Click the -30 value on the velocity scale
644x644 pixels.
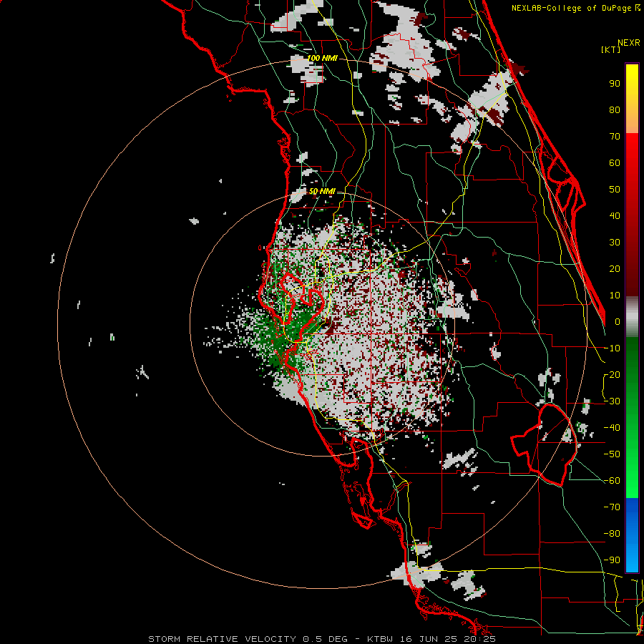point(612,401)
